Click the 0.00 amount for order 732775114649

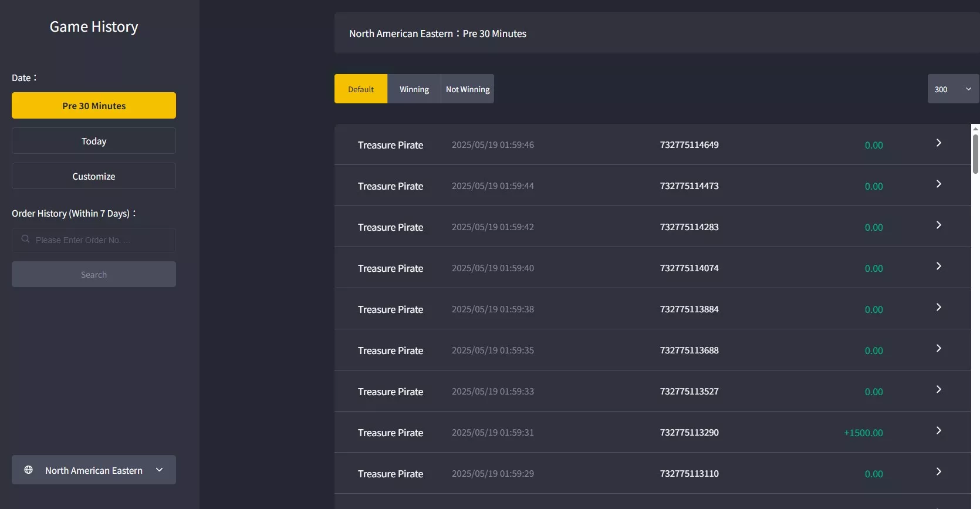coord(874,145)
